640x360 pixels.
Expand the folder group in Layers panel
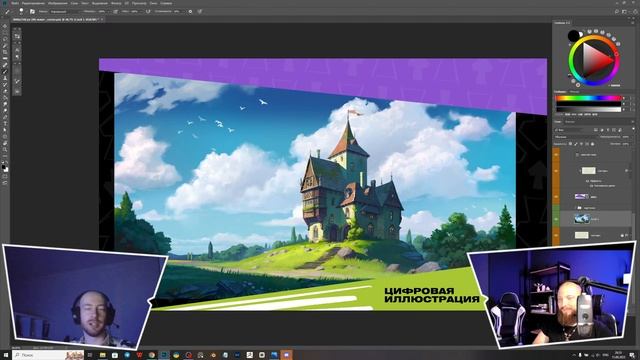tap(575, 208)
